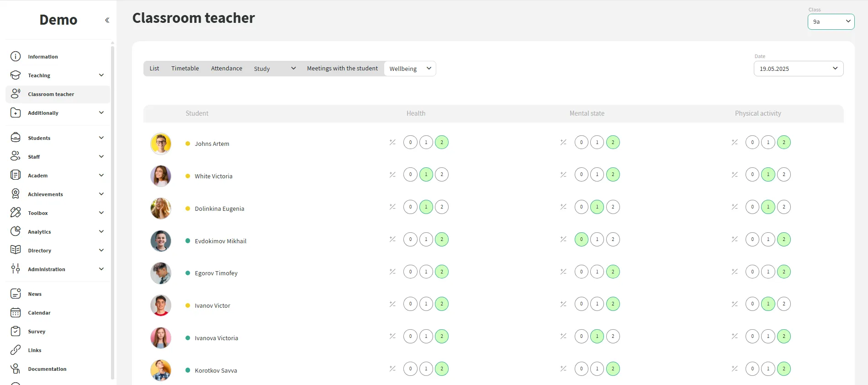Open the Class dropdown showing 9a
The width and height of the screenshot is (868, 385).
831,21
